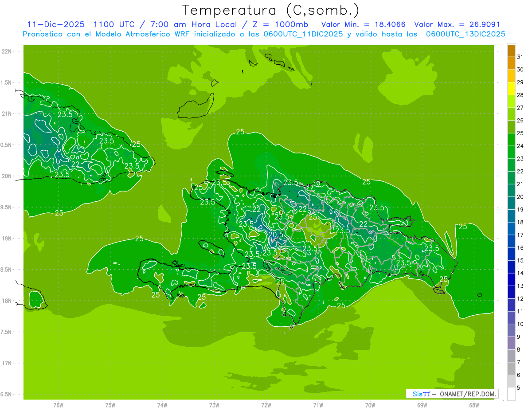Click the color scale label "16"
Image resolution: width=532 pixels, height=411 pixels.
click(x=520, y=248)
